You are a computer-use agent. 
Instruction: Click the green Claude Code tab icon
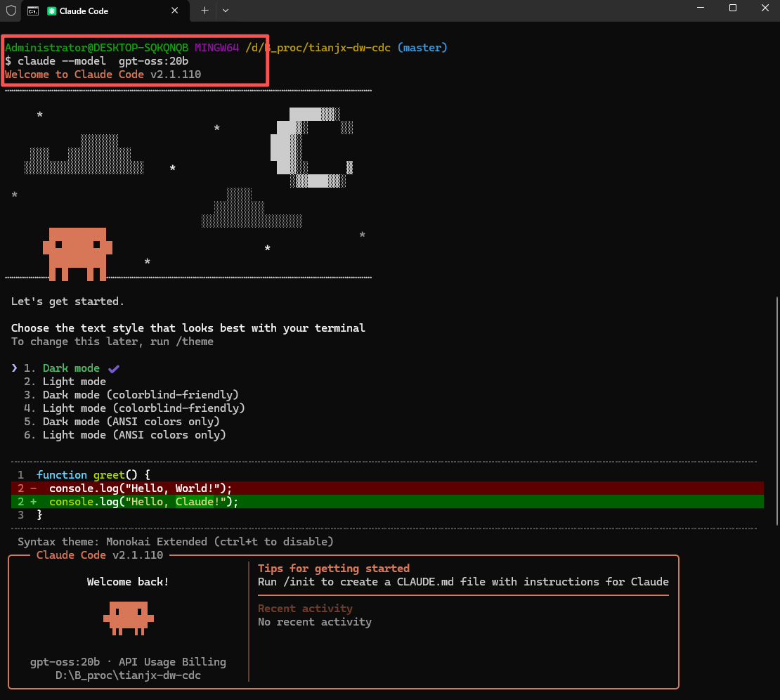[x=51, y=11]
